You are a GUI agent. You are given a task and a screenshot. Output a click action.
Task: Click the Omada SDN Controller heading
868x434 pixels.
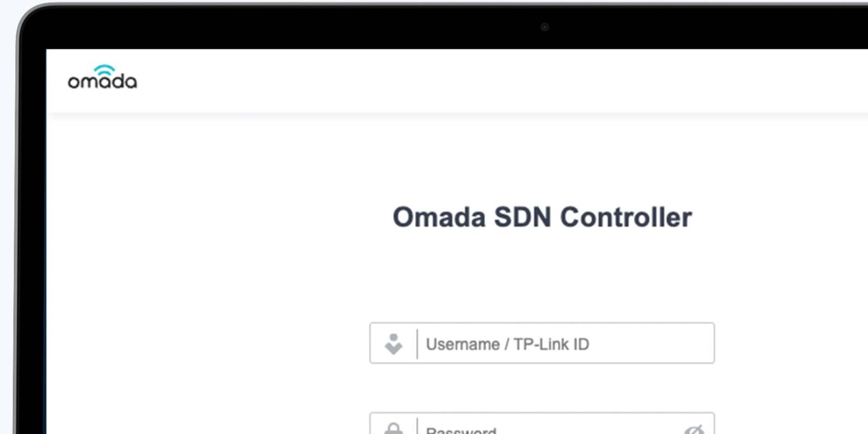tap(542, 217)
